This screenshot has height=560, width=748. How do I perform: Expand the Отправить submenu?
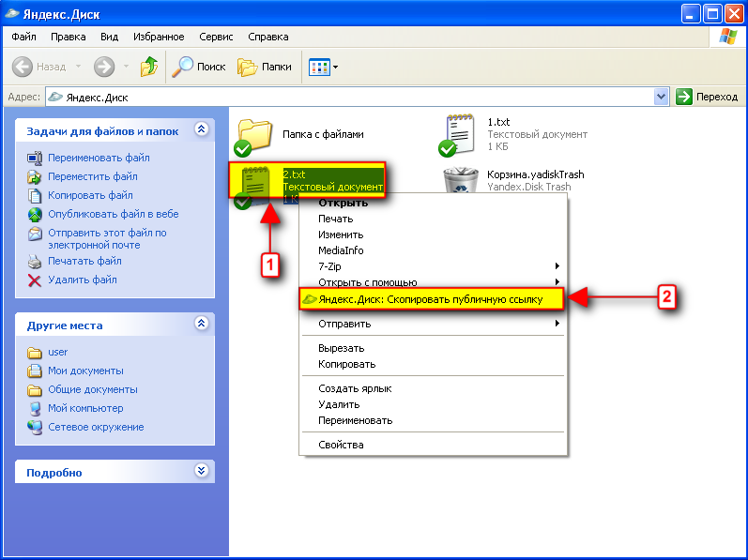click(x=434, y=324)
